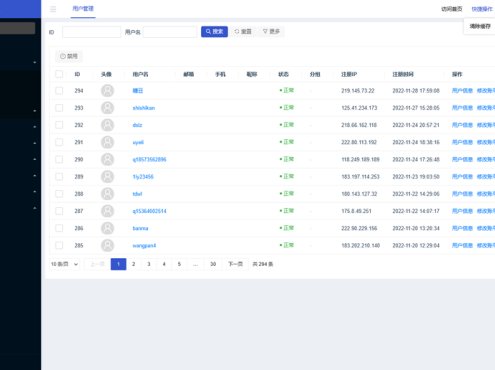This screenshot has height=370, width=495.
Task: Open the 快捷操作 menu in header
Action: [482, 9]
